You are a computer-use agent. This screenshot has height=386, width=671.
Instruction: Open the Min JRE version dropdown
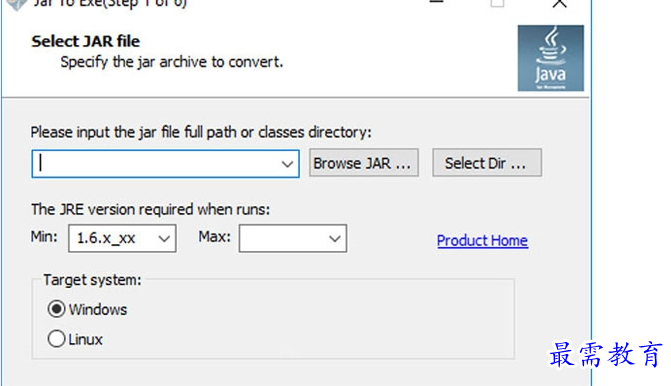(122, 238)
